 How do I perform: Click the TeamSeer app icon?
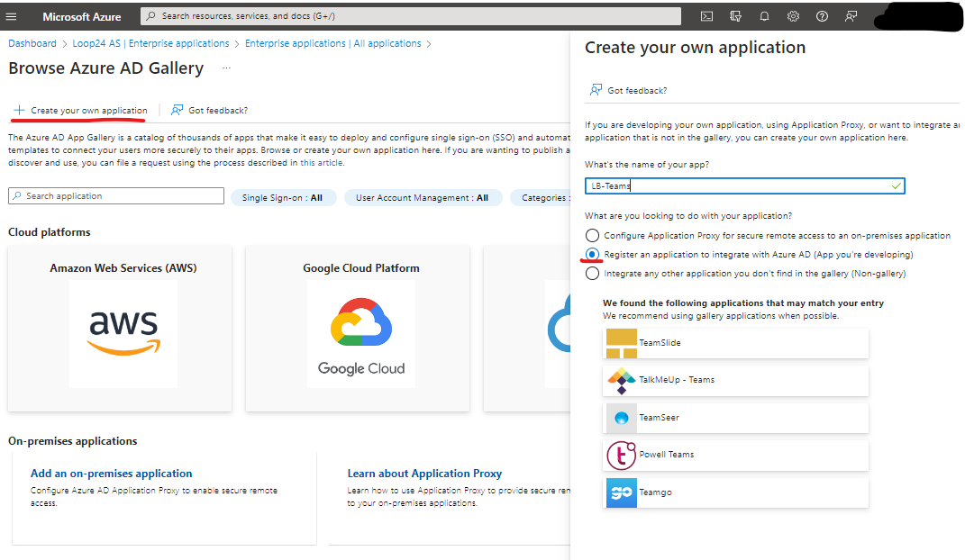pos(622,418)
